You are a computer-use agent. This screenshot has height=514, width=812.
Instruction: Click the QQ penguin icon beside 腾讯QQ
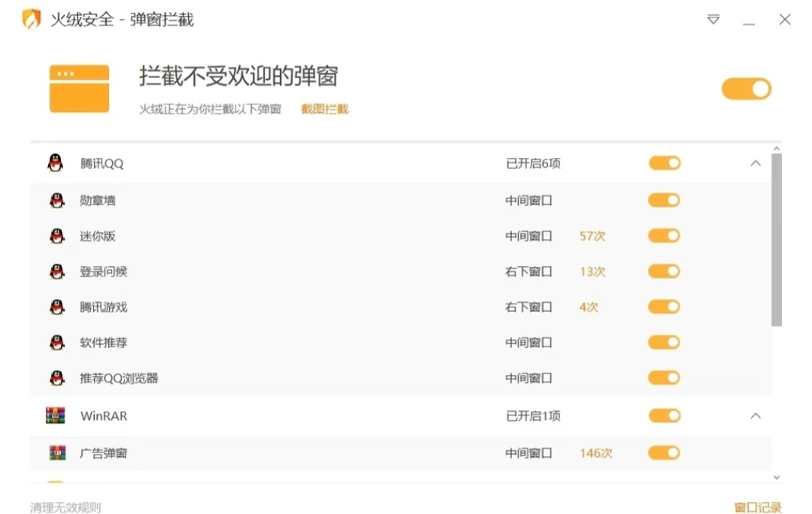pos(56,163)
